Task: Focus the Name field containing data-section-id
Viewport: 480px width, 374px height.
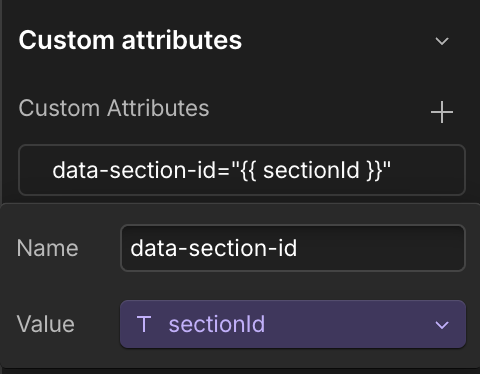Action: [x=293, y=248]
